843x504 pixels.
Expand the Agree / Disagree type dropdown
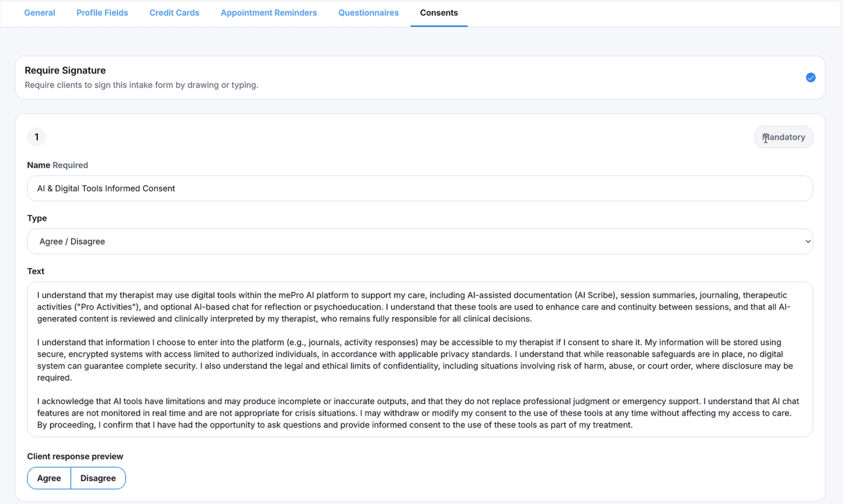tap(420, 241)
